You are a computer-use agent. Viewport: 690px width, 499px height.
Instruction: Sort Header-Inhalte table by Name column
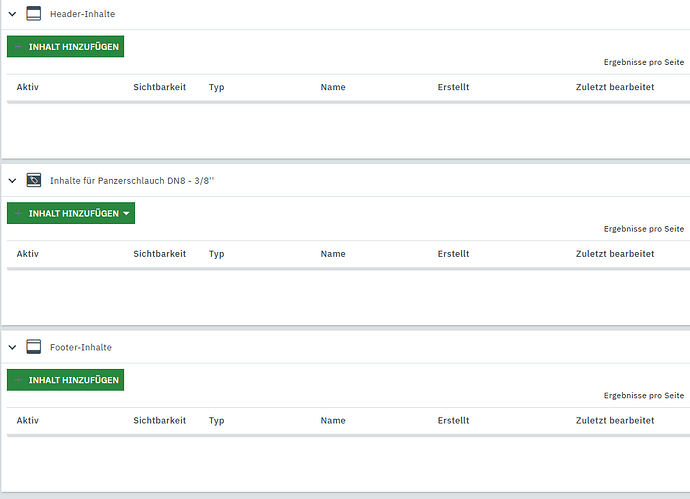(333, 87)
